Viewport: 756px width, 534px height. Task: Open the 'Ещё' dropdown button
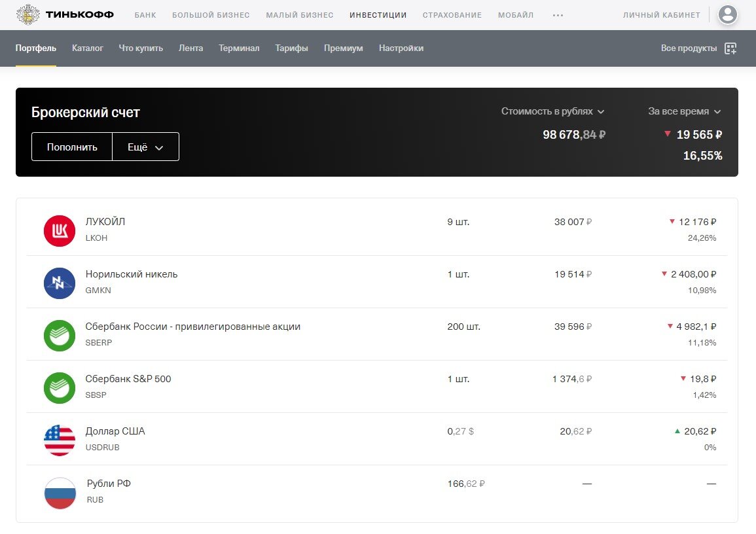(145, 147)
